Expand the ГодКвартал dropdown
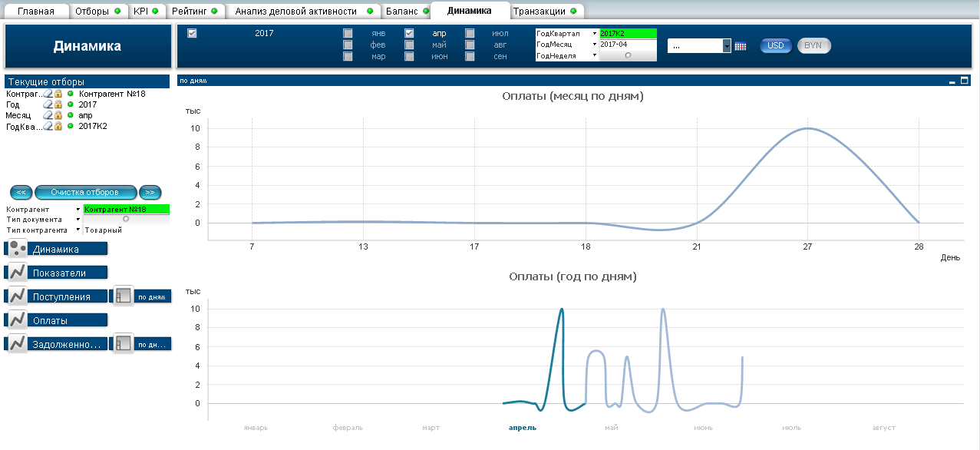The image size is (980, 450). click(x=594, y=34)
